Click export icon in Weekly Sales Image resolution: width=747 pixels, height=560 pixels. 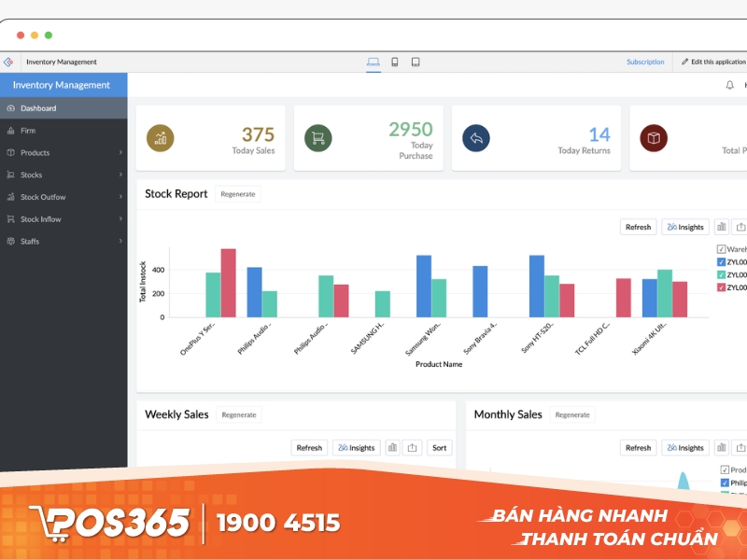pos(412,448)
